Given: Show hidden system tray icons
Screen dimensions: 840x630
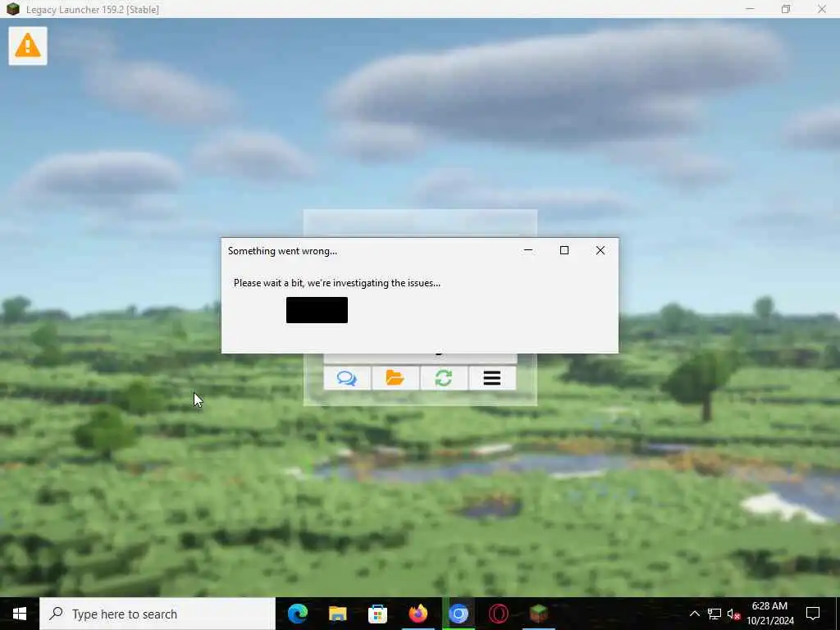Looking at the screenshot, I should (x=694, y=614).
